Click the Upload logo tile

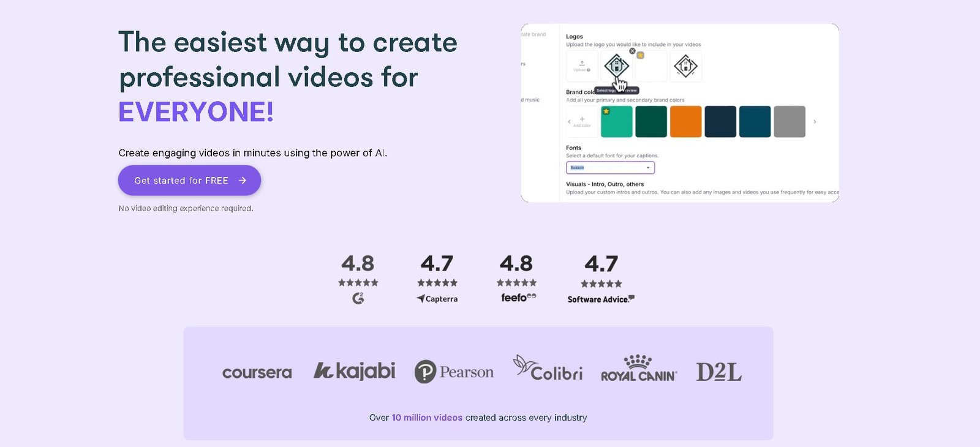coord(582,66)
